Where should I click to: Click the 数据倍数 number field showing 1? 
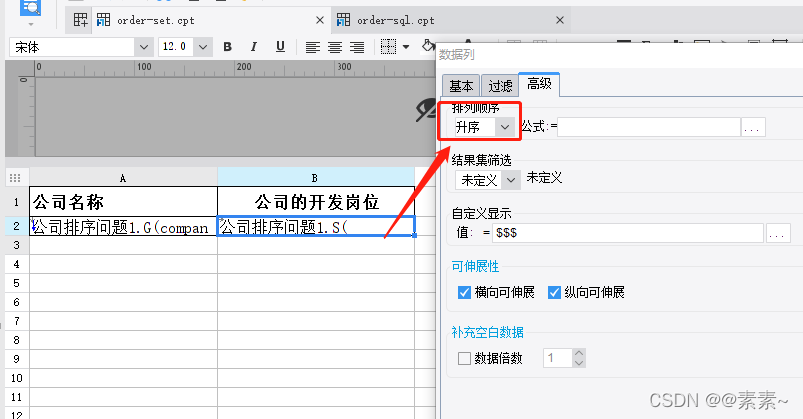(x=558, y=358)
